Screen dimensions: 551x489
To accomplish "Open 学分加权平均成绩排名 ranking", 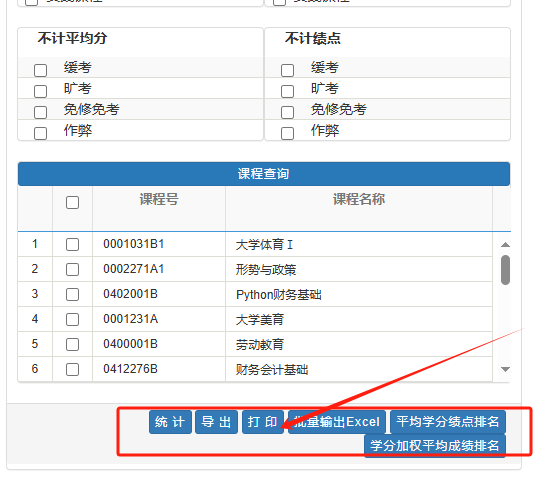I will 435,446.
